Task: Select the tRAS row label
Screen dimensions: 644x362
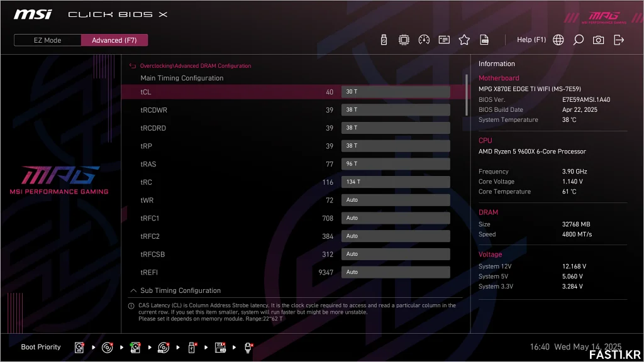Action: point(148,164)
